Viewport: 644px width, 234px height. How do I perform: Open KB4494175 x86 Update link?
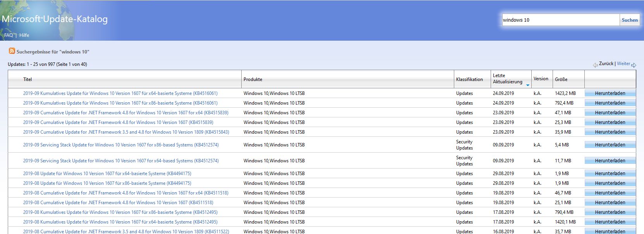(107, 183)
